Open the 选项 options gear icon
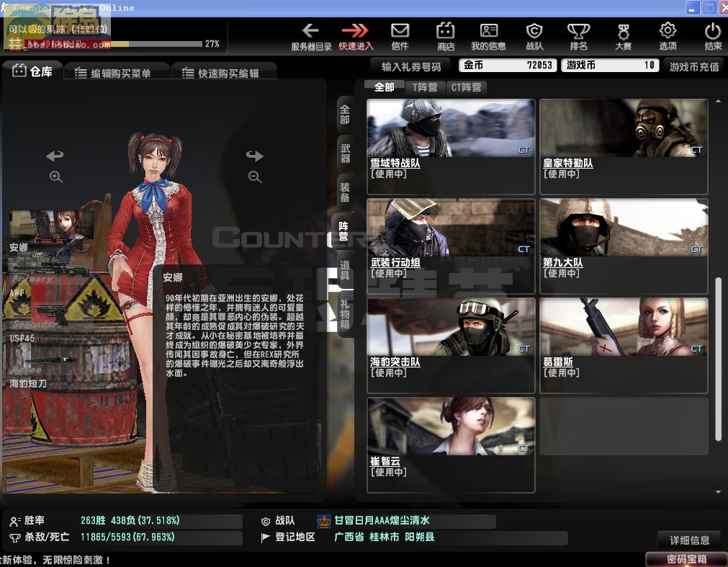728x567 pixels. 668,37
